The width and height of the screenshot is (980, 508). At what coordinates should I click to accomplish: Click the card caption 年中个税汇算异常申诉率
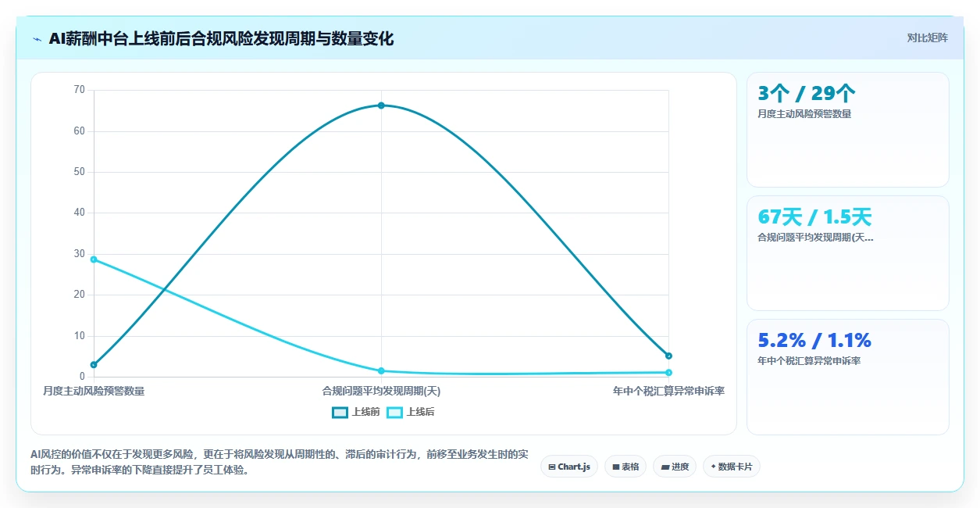(x=809, y=361)
